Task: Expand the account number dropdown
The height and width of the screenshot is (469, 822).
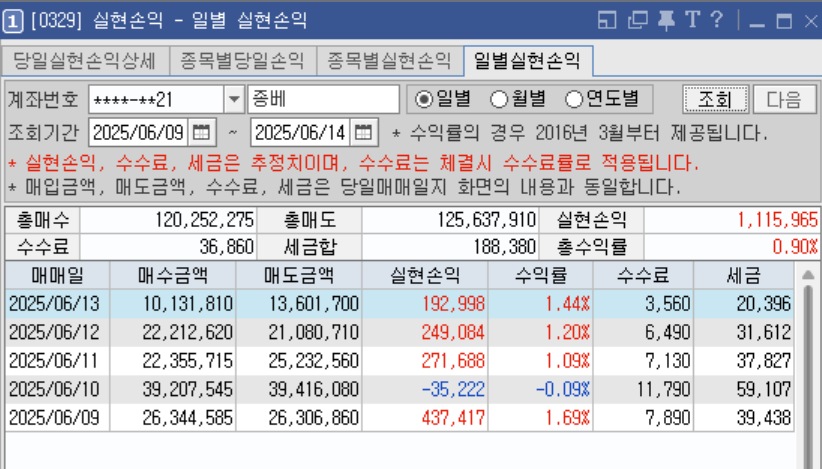Action: click(x=234, y=99)
